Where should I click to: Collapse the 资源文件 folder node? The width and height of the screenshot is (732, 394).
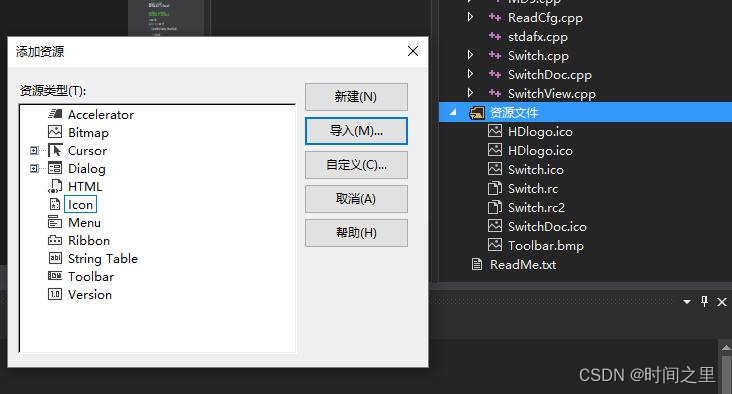point(452,113)
